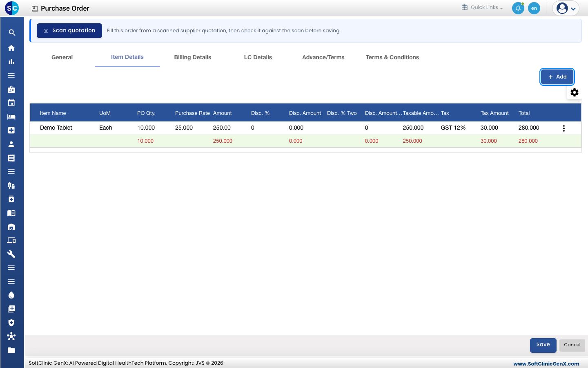Open the warehouse sidebar icon
The image size is (588, 368).
point(11,227)
